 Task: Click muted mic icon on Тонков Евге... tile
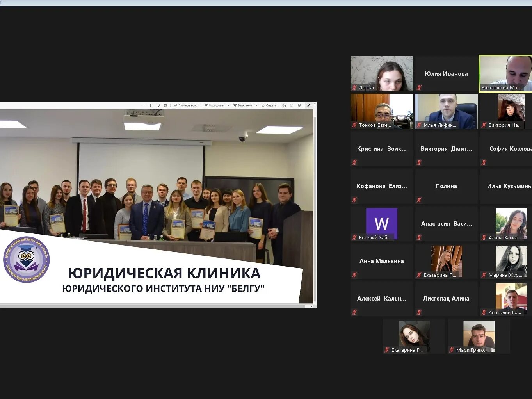354,125
